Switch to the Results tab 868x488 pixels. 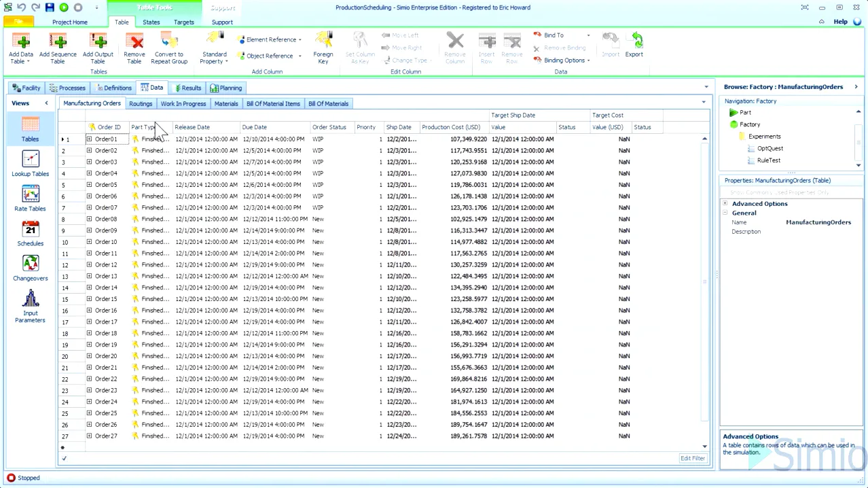point(187,88)
